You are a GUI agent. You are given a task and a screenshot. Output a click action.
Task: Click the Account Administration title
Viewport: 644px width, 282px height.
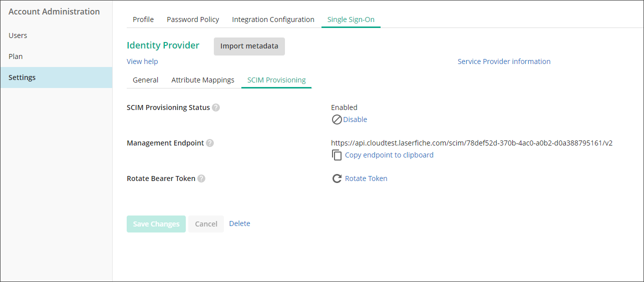pyautogui.click(x=54, y=11)
